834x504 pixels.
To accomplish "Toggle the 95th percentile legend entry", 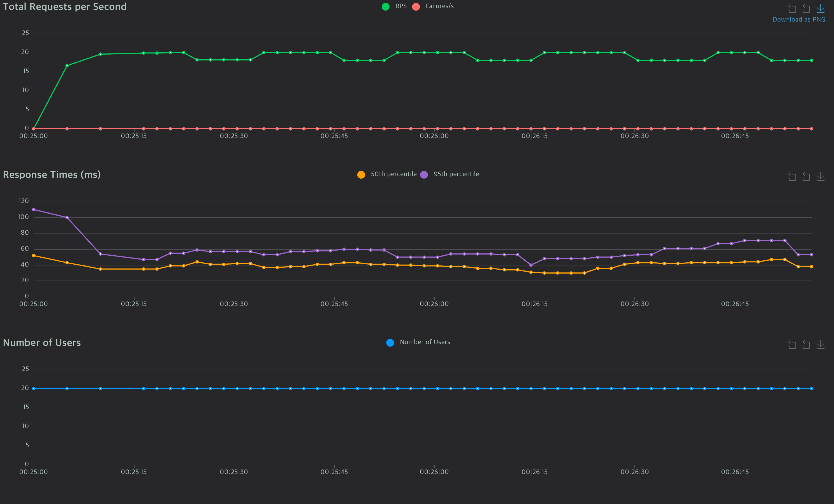I will [456, 174].
